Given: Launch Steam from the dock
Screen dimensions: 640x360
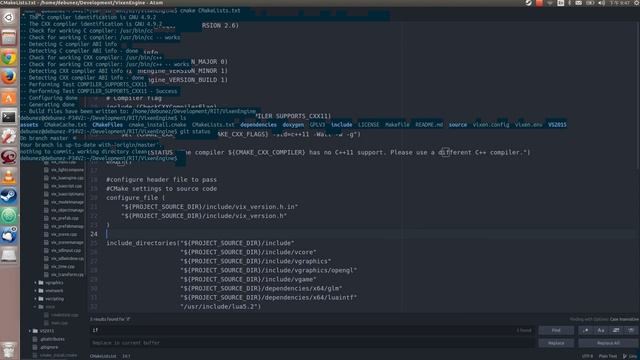Looking at the screenshot, I should (9, 196).
